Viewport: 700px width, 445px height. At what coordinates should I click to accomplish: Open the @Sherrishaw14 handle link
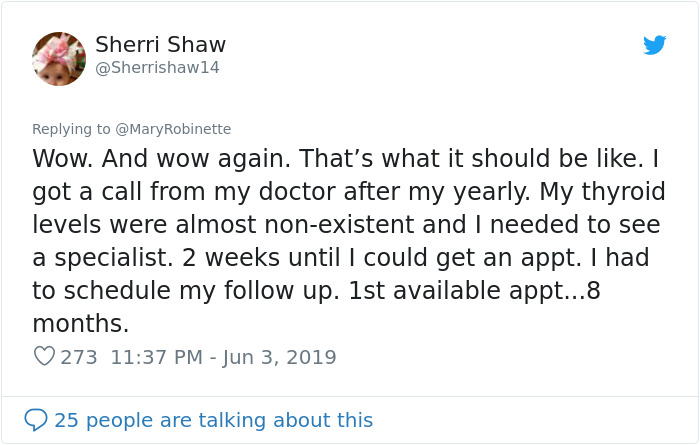tap(157, 68)
